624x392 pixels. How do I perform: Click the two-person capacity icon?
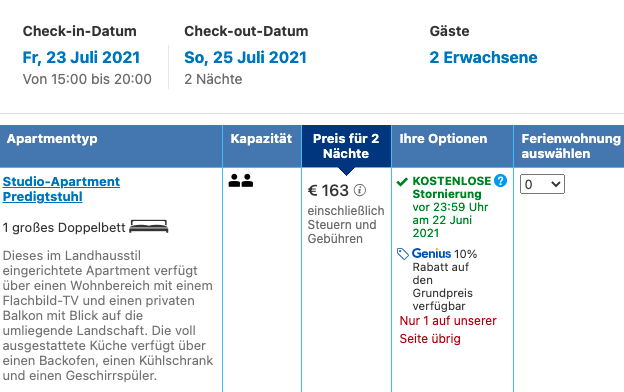tap(241, 181)
